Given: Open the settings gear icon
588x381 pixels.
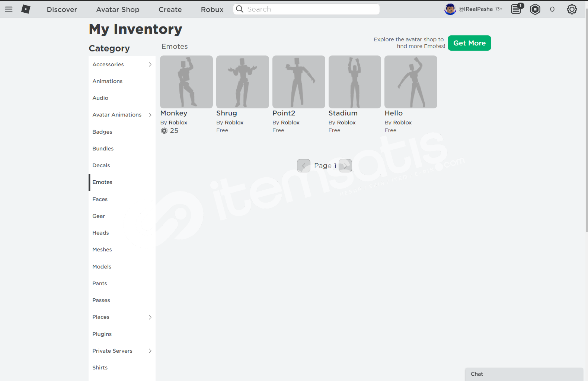Looking at the screenshot, I should click(x=572, y=9).
